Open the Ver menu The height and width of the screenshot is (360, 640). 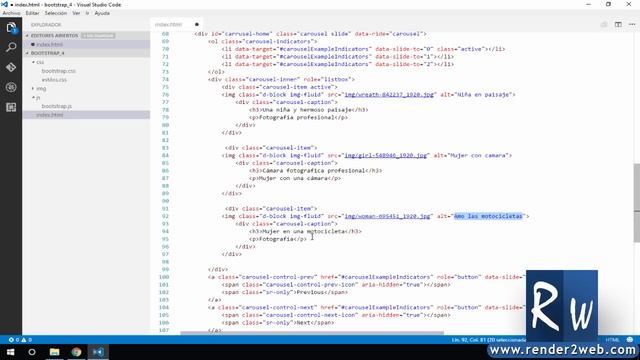(76, 13)
